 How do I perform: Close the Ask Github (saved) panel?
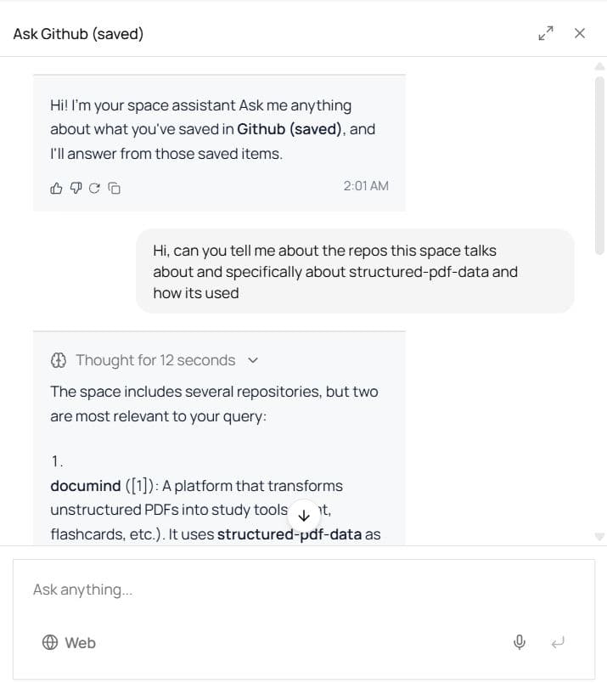[579, 33]
